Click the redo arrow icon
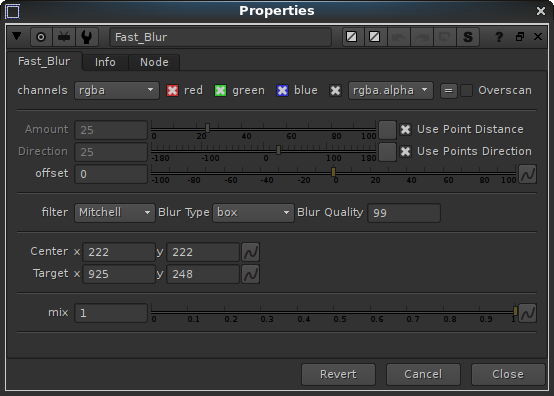The image size is (554, 396). tap(422, 37)
